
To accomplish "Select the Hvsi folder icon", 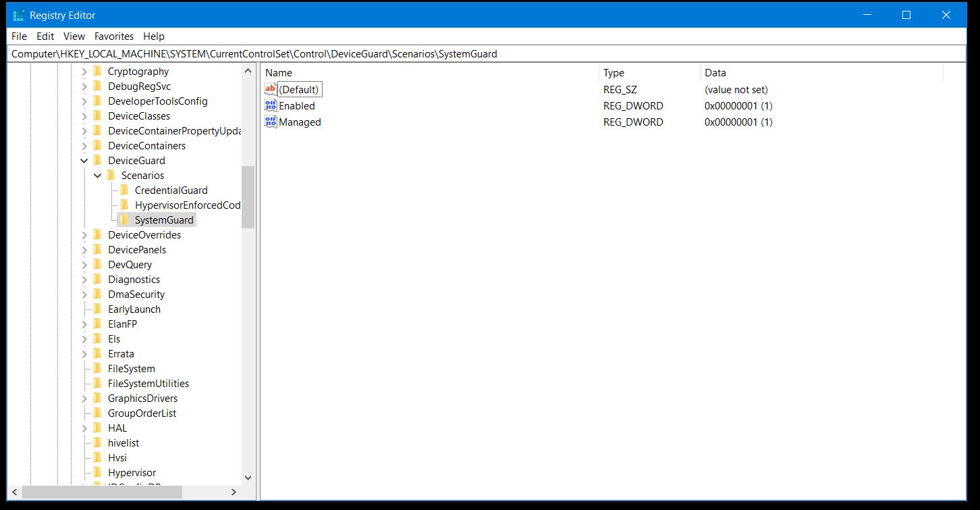I will coord(97,458).
